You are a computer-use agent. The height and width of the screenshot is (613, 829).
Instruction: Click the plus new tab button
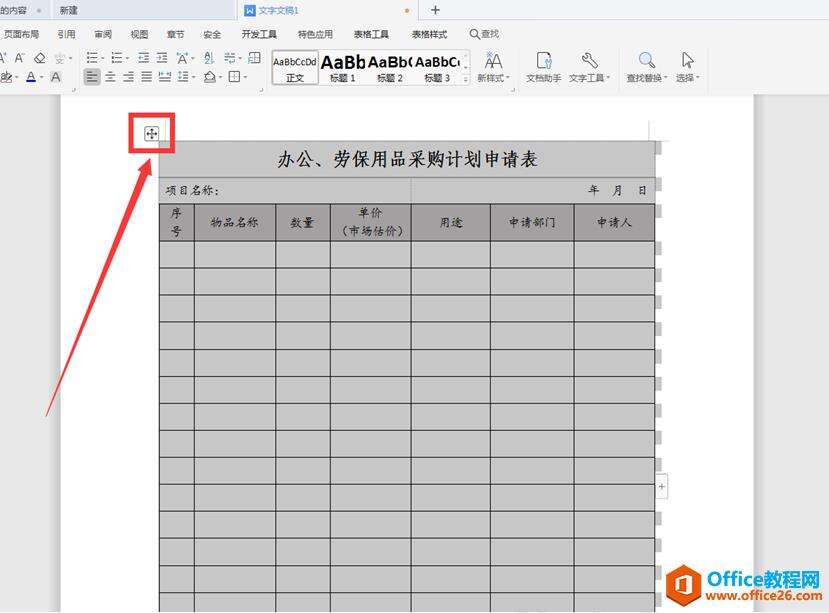click(x=435, y=10)
